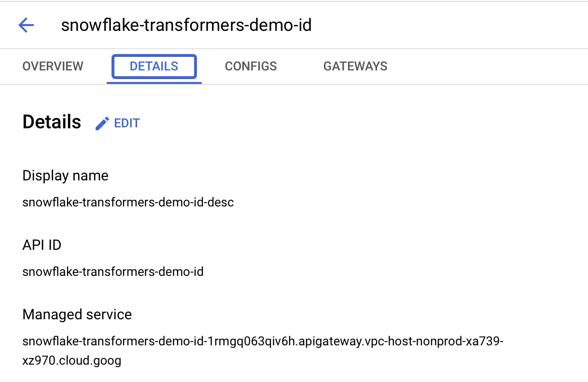Open the Configs tab

click(251, 66)
